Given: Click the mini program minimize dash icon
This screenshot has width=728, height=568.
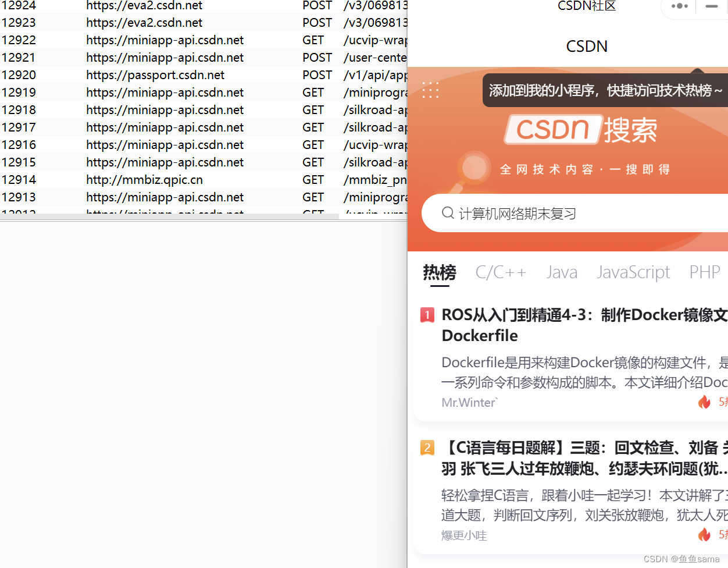Looking at the screenshot, I should (712, 6).
